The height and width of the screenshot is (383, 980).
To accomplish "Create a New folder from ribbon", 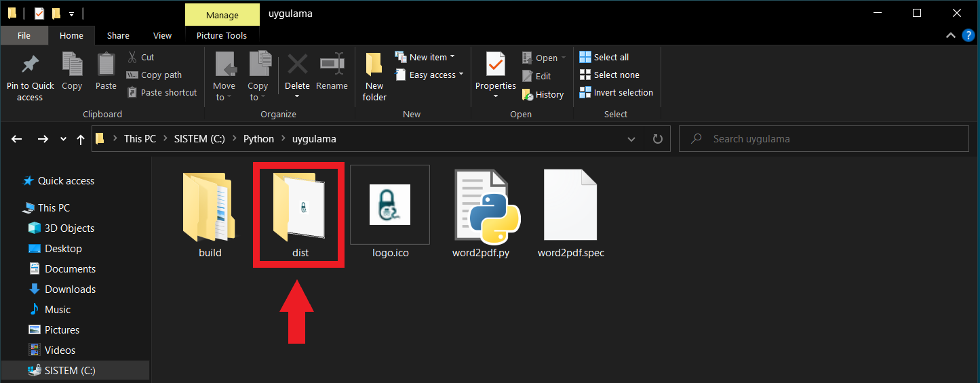I will (374, 76).
